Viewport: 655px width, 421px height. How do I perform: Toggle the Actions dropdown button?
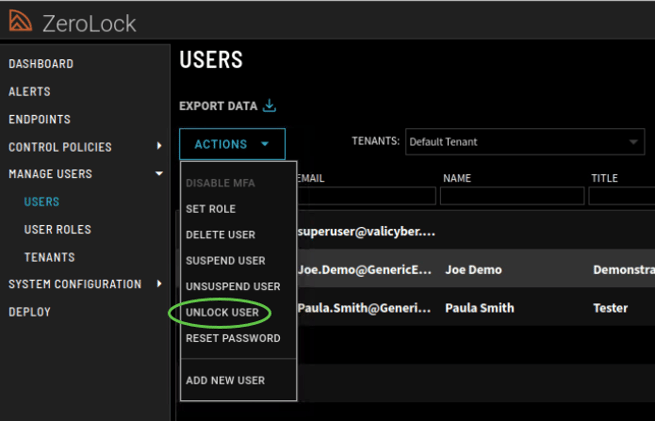click(232, 144)
